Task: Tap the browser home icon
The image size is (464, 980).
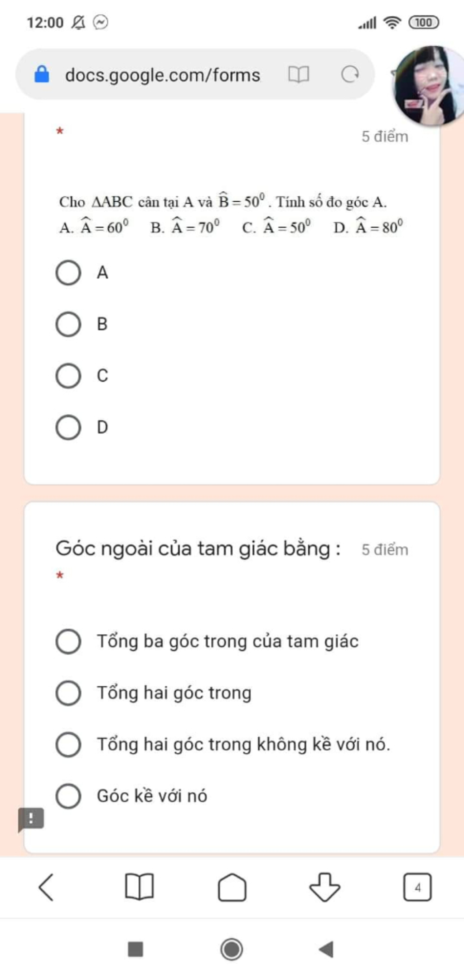Action: click(232, 887)
